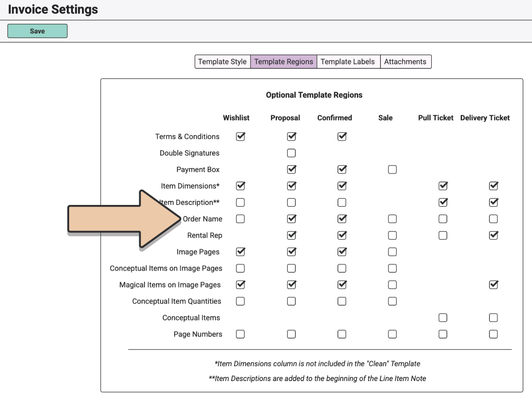
Task: Uncheck Order Name for Confirmed
Action: [342, 219]
